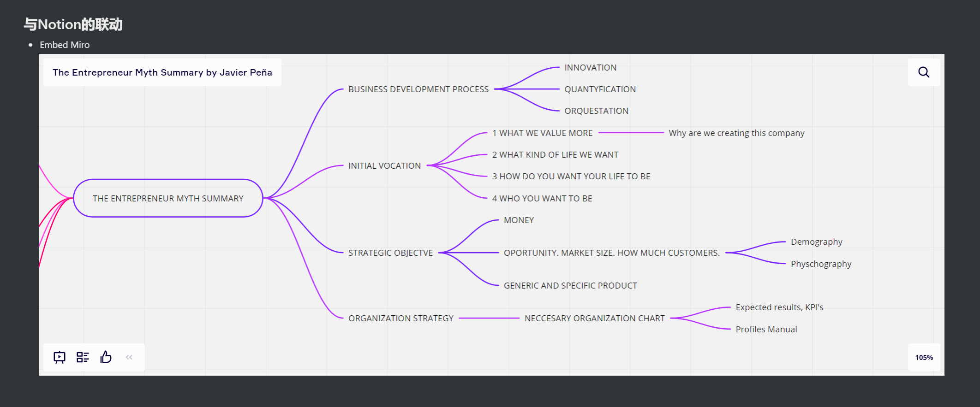
Task: Select Why are we creating this company
Action: click(x=737, y=133)
